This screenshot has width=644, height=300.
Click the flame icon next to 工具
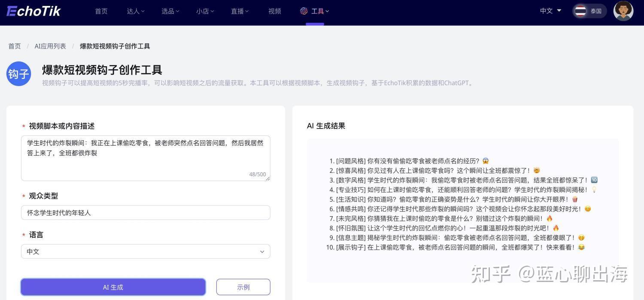coord(305,11)
